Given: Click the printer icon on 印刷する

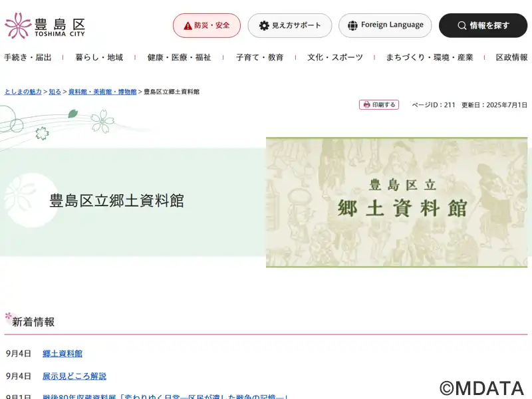Looking at the screenshot, I should pos(366,105).
